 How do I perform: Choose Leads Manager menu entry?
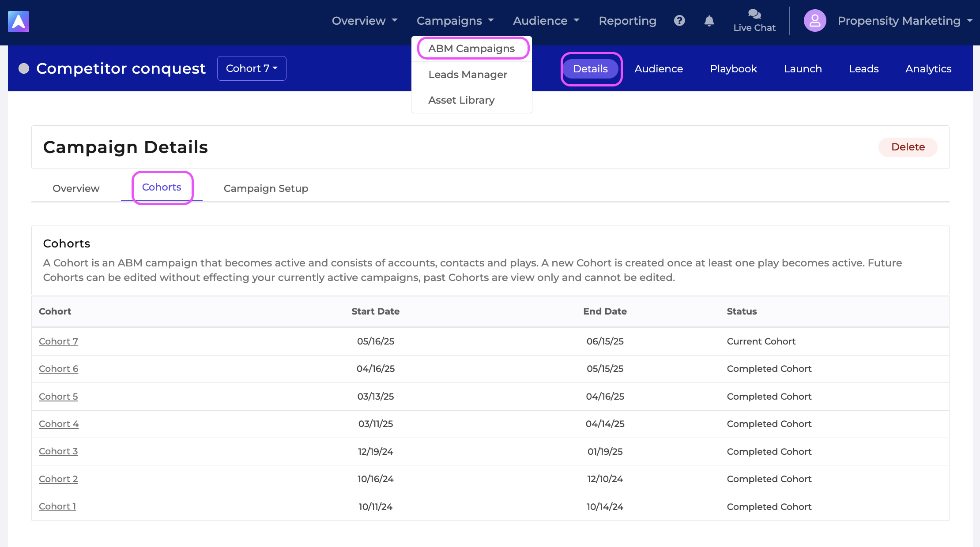click(468, 75)
